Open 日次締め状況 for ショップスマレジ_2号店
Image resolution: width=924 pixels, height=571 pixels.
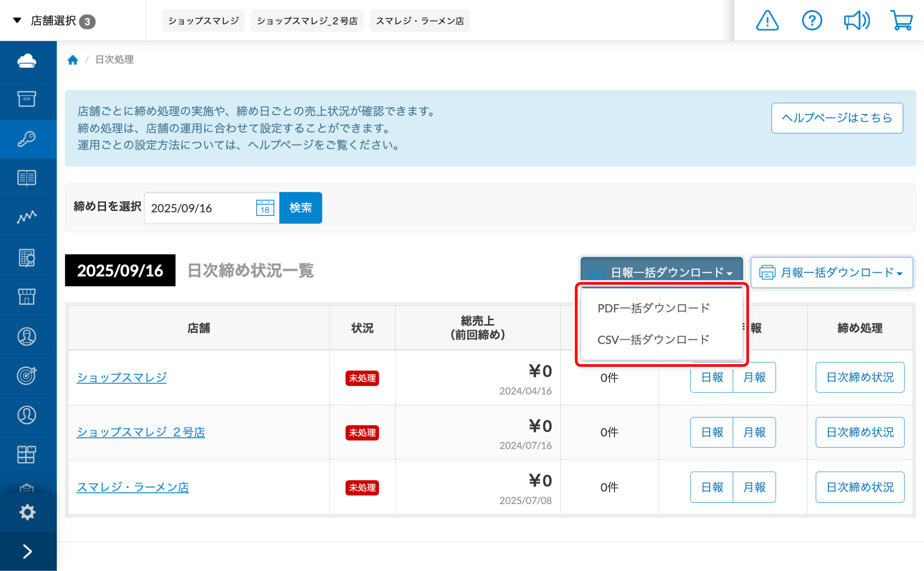(859, 432)
